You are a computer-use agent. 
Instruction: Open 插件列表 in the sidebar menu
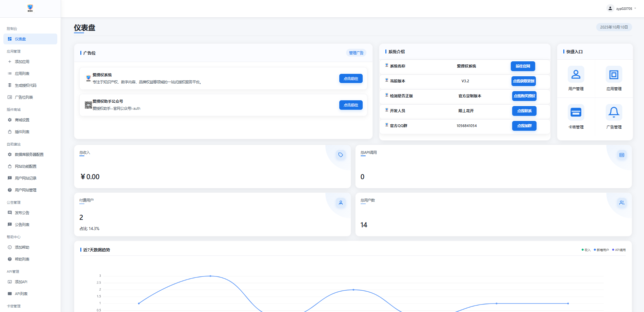(x=22, y=132)
